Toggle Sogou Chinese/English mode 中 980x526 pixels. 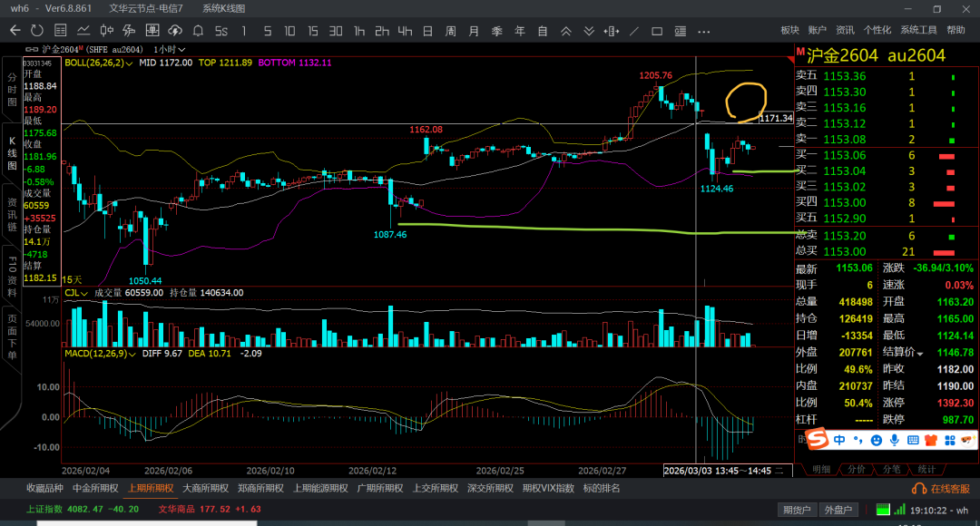click(839, 441)
